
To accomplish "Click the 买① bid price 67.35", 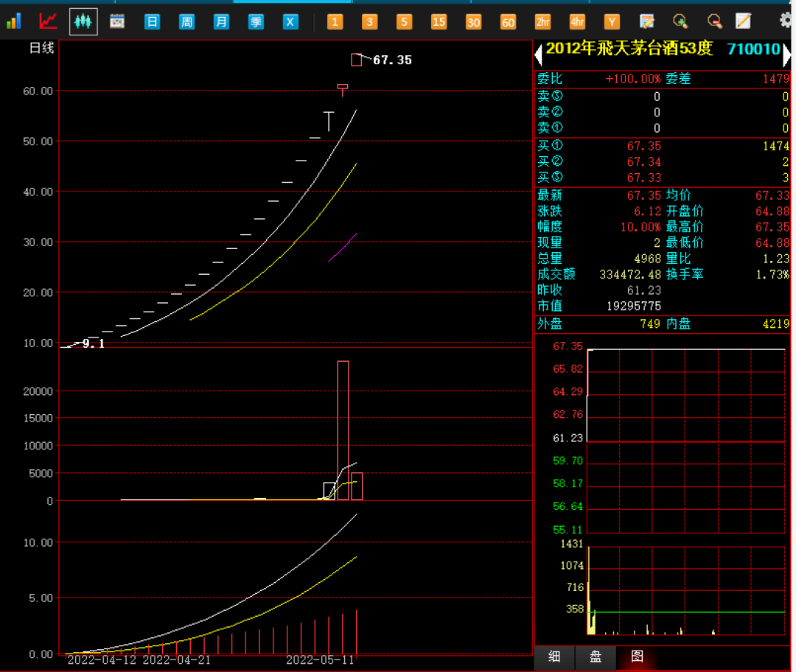I will click(643, 146).
